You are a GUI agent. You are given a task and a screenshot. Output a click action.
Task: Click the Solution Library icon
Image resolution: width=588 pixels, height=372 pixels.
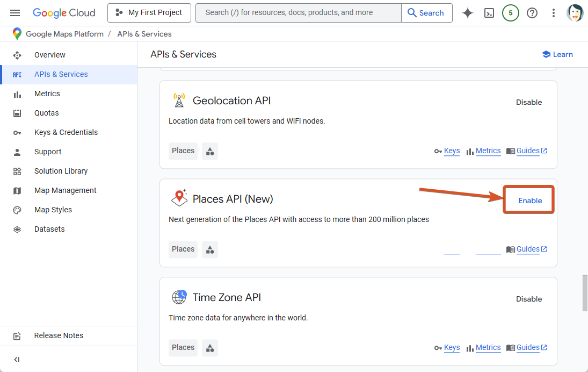pyautogui.click(x=17, y=171)
